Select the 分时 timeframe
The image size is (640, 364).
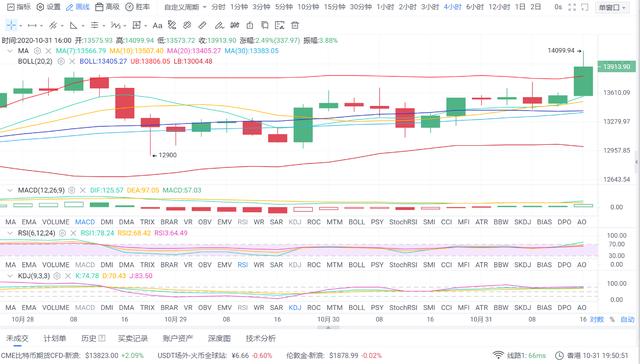click(x=218, y=7)
